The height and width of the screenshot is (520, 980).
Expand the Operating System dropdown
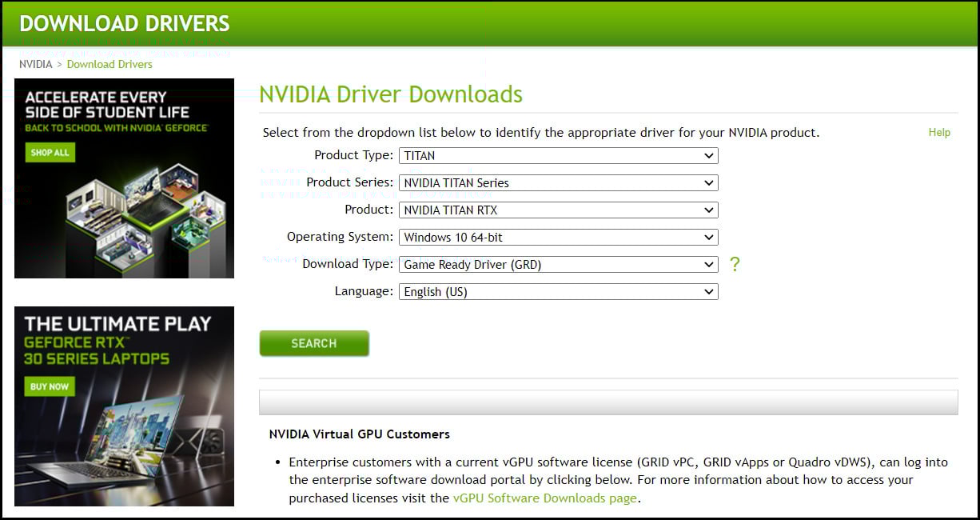coord(557,237)
